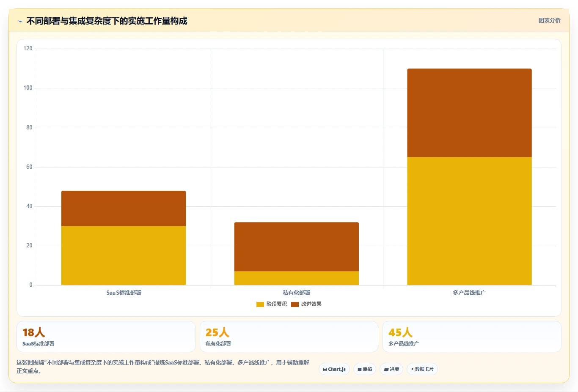Click the 图表分析 label in header
The height and width of the screenshot is (392, 578).
click(x=549, y=20)
